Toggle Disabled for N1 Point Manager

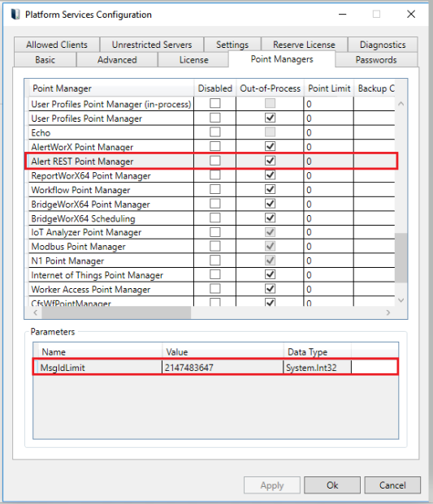click(x=215, y=260)
